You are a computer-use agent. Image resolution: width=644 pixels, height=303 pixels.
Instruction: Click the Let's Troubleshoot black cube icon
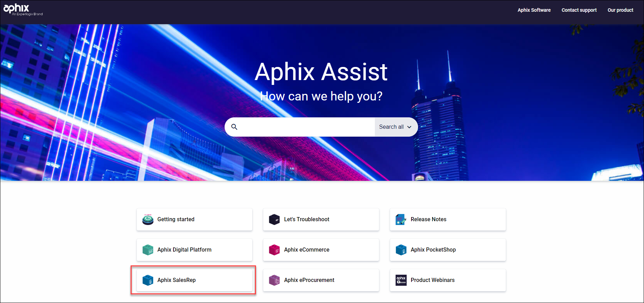click(274, 219)
